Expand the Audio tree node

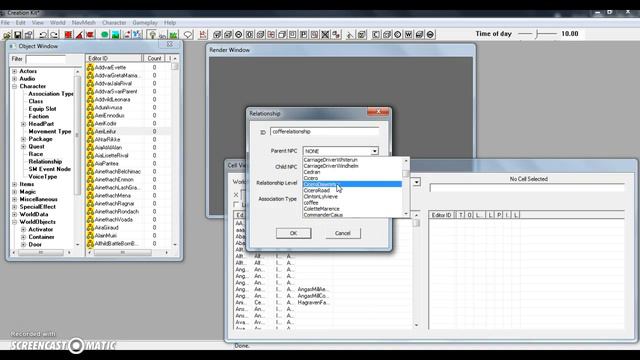point(15,79)
